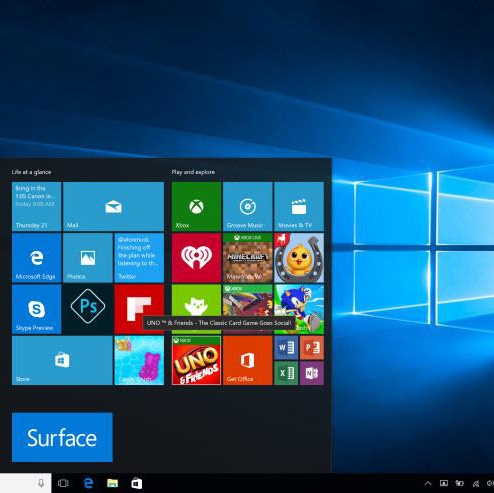Open the Mail tile
Screen dimensions: 494x493
(113, 206)
